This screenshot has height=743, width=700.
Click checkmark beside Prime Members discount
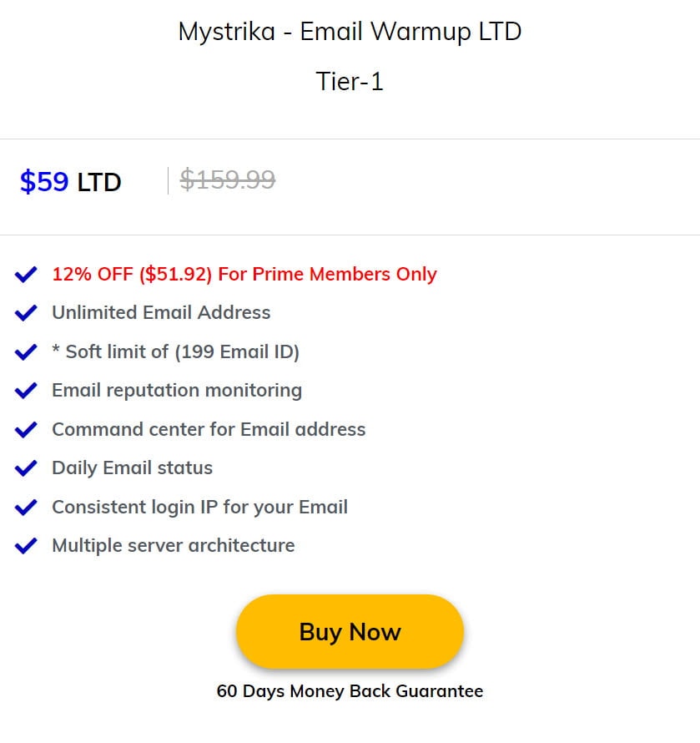pyautogui.click(x=26, y=275)
